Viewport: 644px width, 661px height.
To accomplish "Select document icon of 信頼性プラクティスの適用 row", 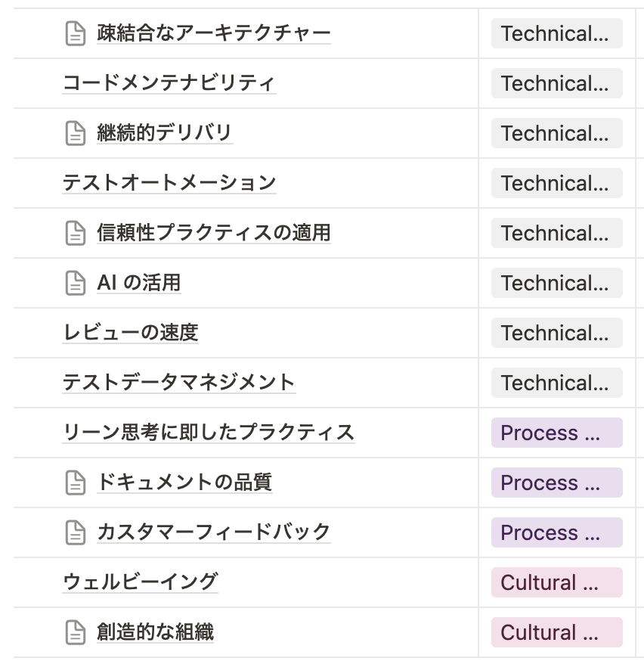I will [75, 234].
